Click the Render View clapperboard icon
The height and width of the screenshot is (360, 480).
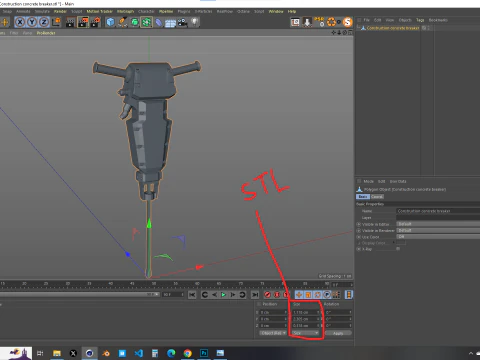pyautogui.click(x=70, y=22)
